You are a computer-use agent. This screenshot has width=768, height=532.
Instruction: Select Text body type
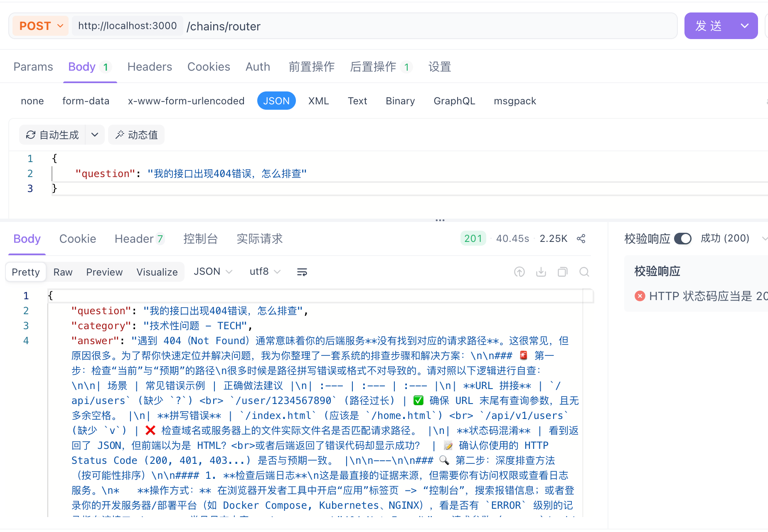point(357,101)
